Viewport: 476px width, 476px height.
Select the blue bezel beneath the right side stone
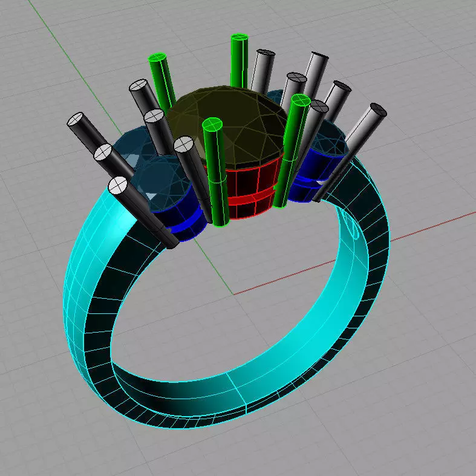pyautogui.click(x=316, y=176)
